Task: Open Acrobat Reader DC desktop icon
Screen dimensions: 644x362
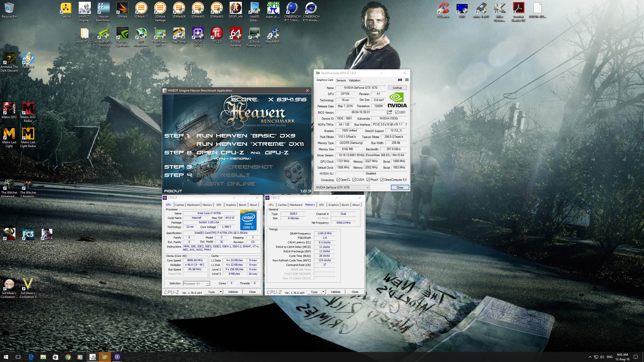Action: (518, 12)
